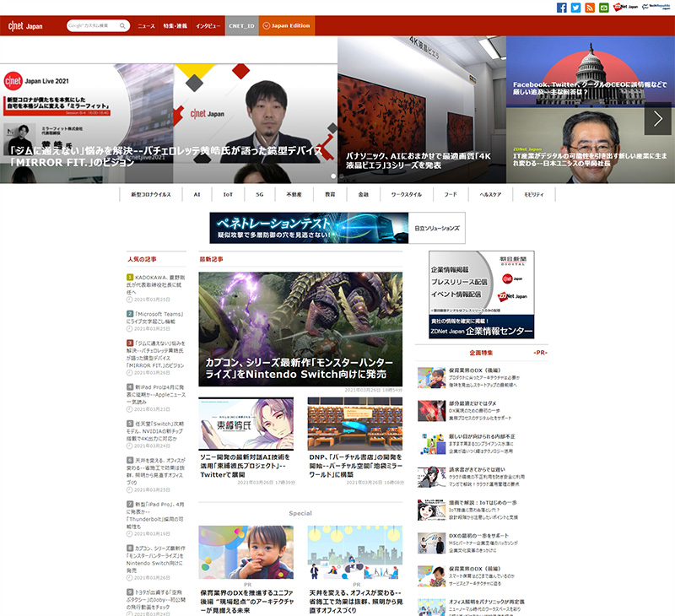Click in the Google custom search field

(x=93, y=26)
